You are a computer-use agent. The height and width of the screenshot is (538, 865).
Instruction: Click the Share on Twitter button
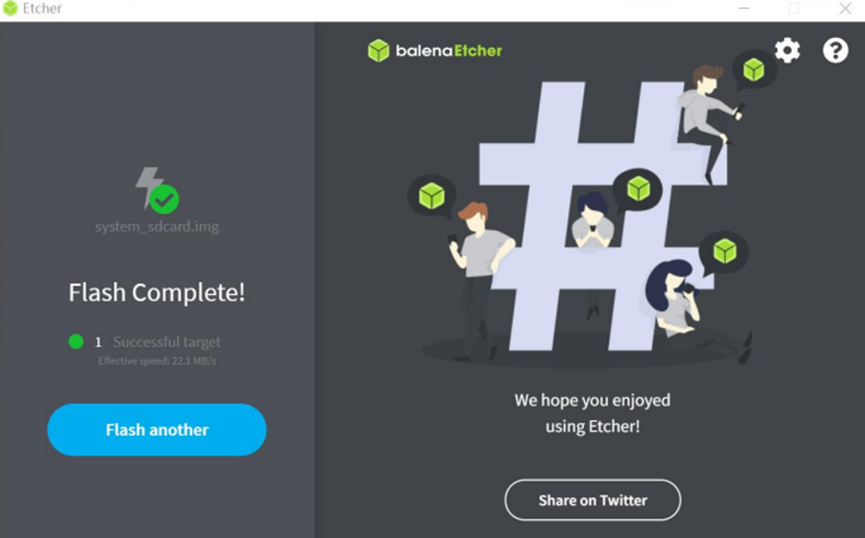(592, 500)
